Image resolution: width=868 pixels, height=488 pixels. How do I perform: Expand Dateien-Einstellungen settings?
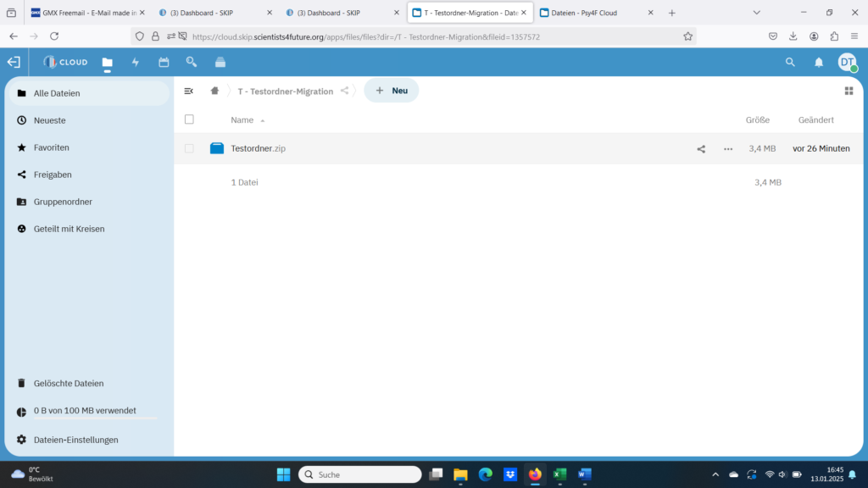[75, 440]
